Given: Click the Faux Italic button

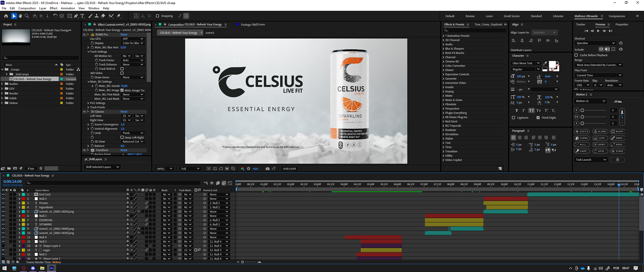Looking at the screenshot, I should click(x=524, y=110).
